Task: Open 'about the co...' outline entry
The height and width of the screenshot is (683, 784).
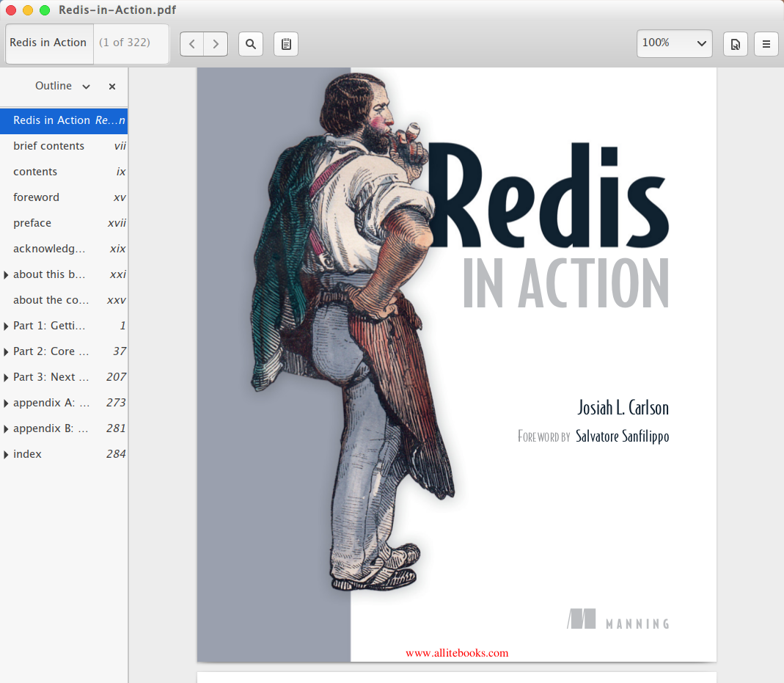Action: coord(64,300)
